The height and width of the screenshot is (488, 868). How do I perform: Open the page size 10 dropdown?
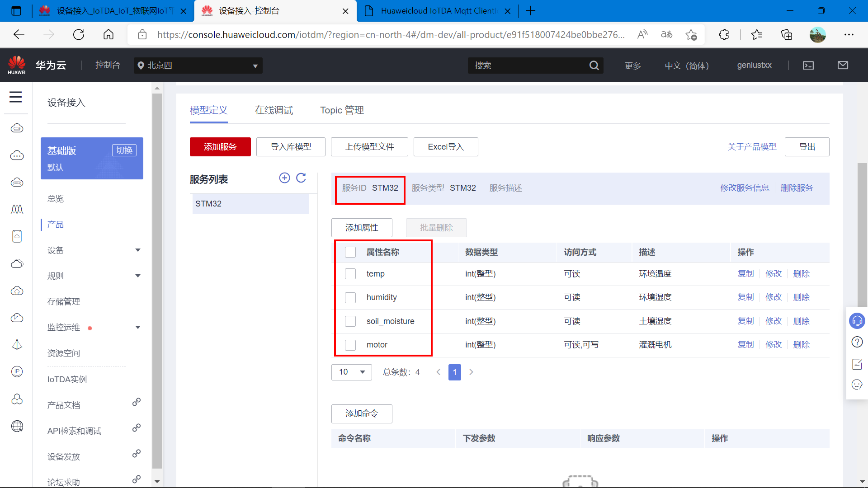352,372
